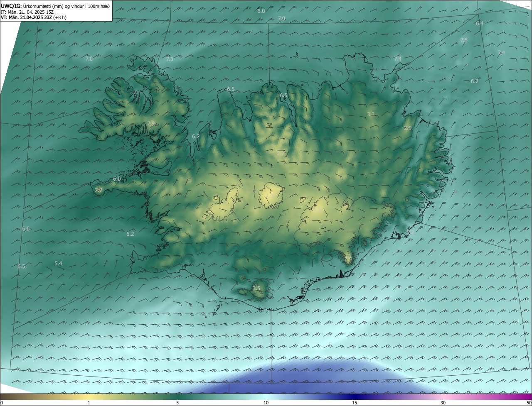Click the 30 tick label on the colorbar
Image resolution: width=532 pixels, height=406 pixels.
(443, 403)
